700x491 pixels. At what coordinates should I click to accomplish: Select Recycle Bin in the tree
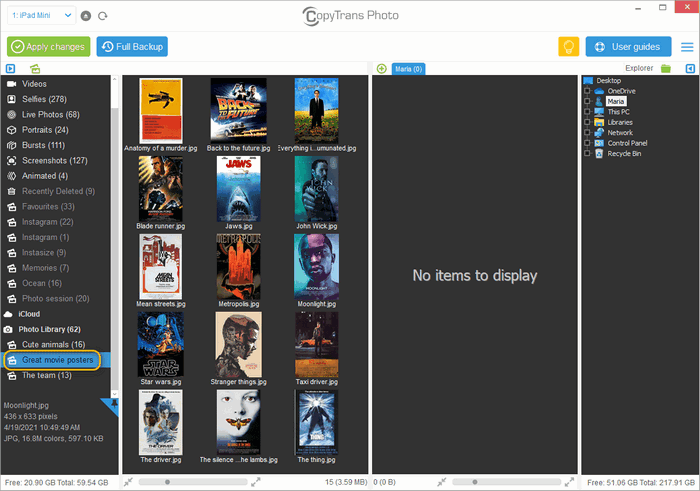[624, 154]
